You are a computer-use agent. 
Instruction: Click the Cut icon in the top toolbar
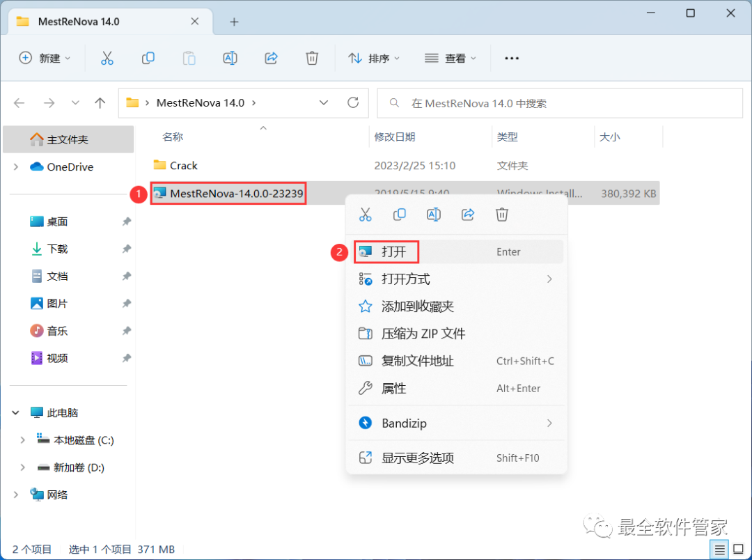coord(107,58)
